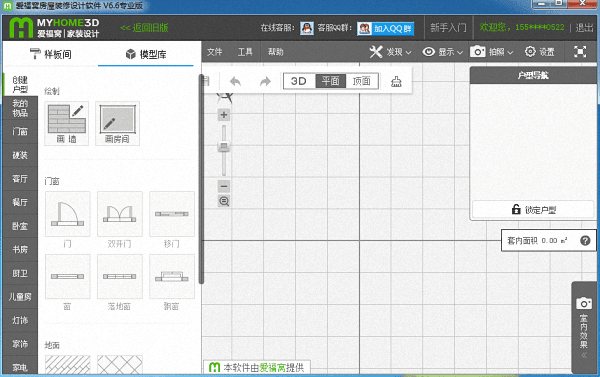Click the title bar app icon
600x377 pixels.
point(8,6)
